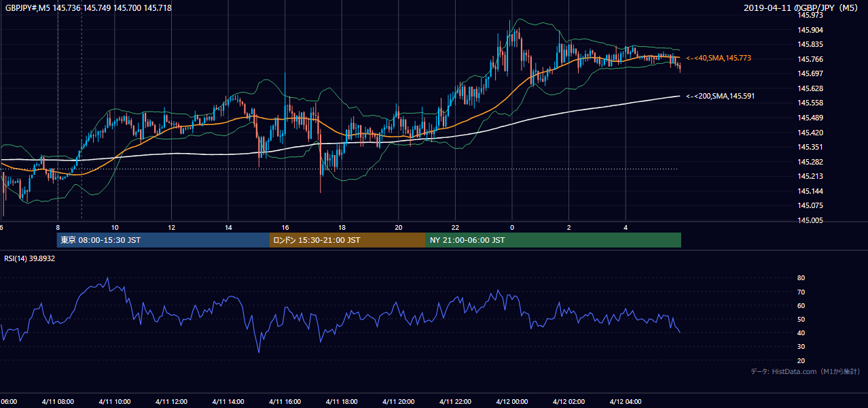Click RSI scale value 60
This screenshot has height=408, width=868.
801,305
